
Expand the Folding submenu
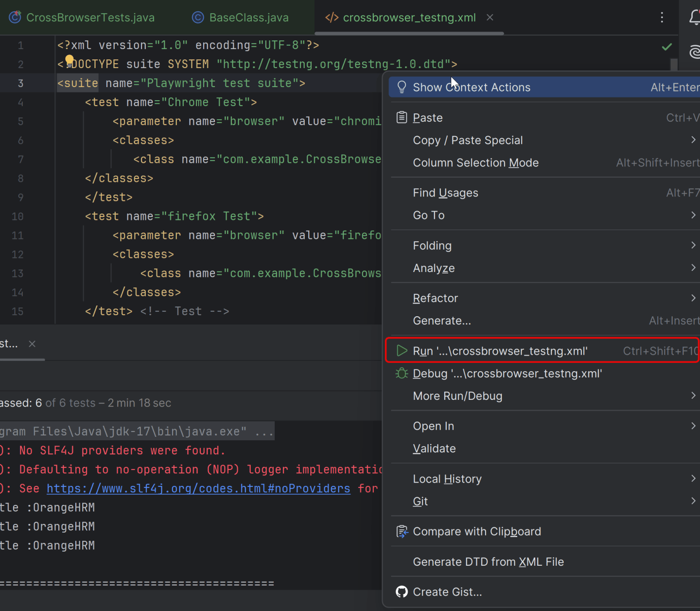coord(693,245)
